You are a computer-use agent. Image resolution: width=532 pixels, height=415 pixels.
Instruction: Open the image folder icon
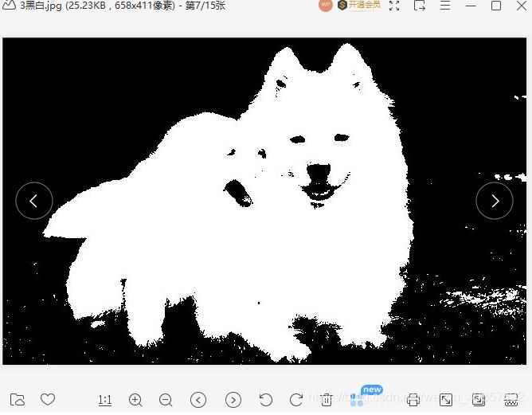[18, 400]
